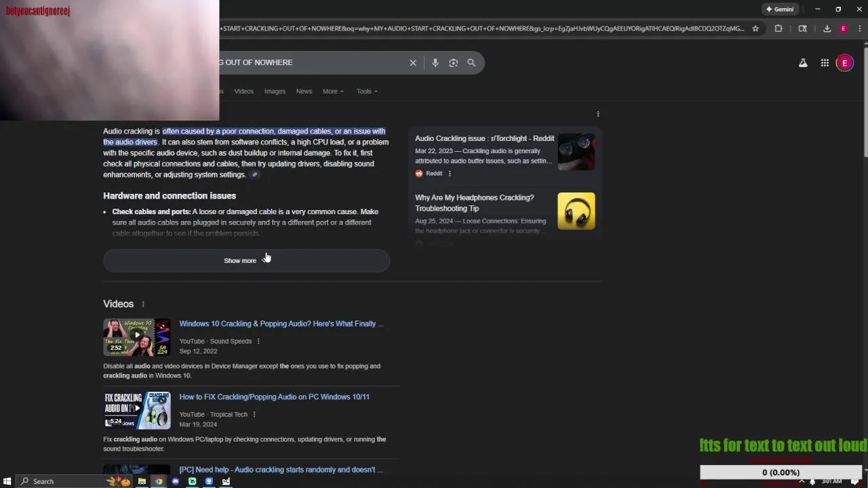Open Why Are My Headphones Crackling link
Image resolution: width=868 pixels, height=488 pixels.
click(475, 203)
